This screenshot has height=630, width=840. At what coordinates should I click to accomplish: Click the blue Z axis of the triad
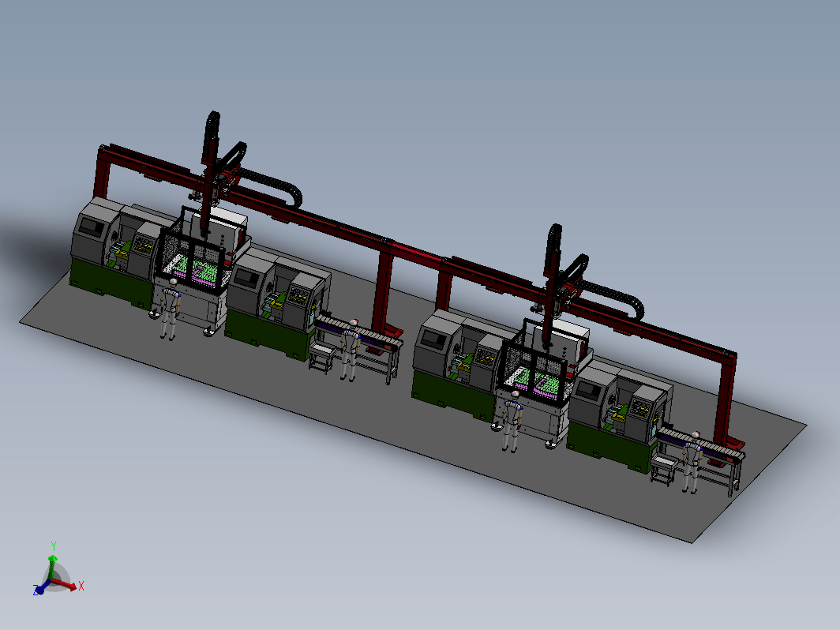(41, 587)
